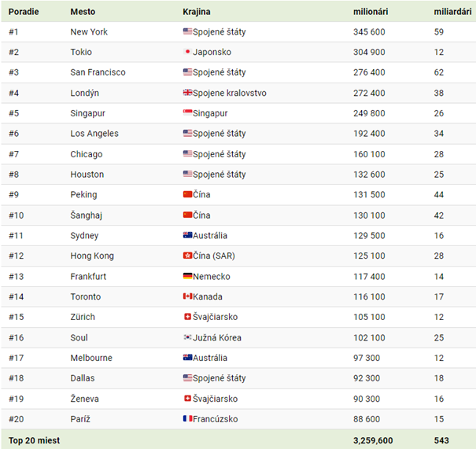This screenshot has width=476, height=449.
Task: Click the millionaire value 345 600
Action: (x=369, y=32)
